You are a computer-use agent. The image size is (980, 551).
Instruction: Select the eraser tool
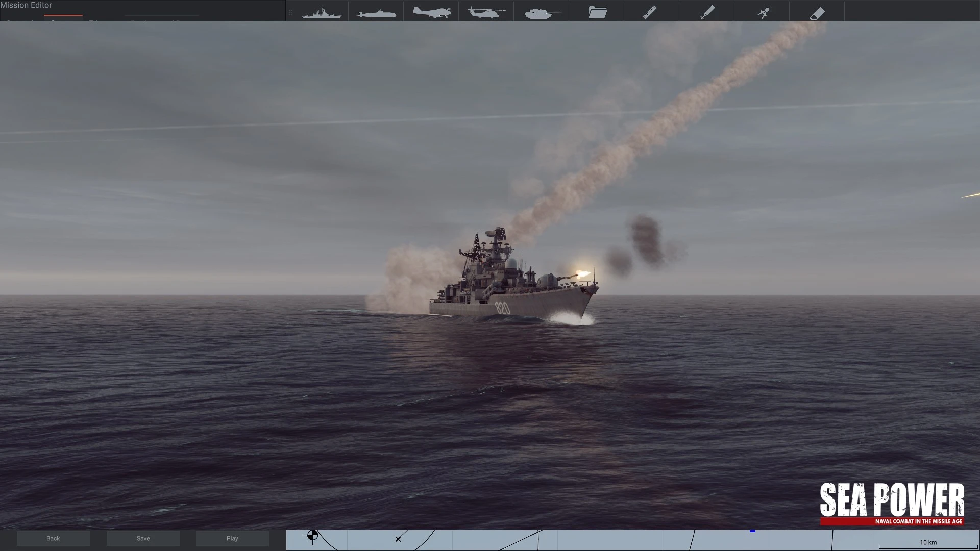(x=817, y=13)
